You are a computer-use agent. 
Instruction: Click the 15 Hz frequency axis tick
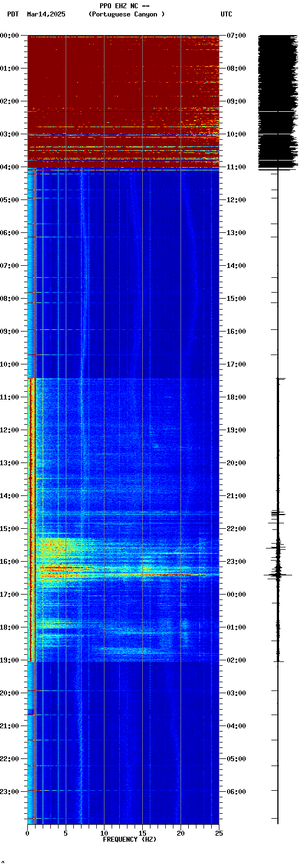coord(142,833)
